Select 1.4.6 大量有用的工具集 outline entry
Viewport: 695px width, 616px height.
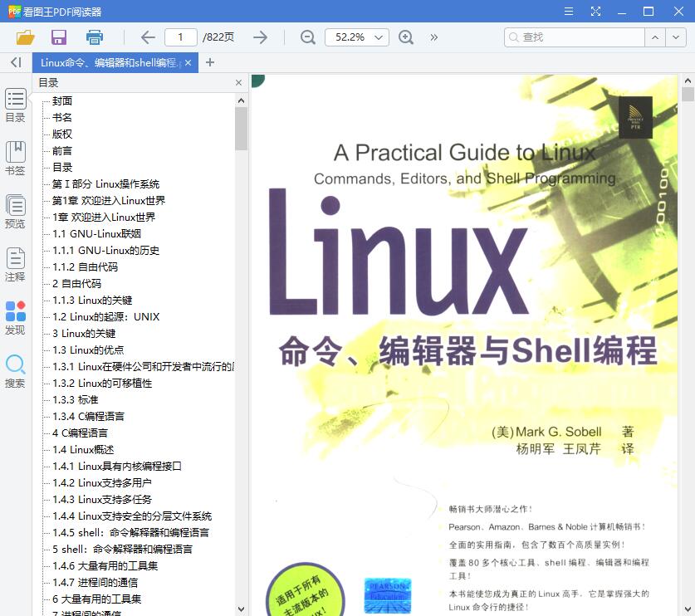(x=105, y=566)
